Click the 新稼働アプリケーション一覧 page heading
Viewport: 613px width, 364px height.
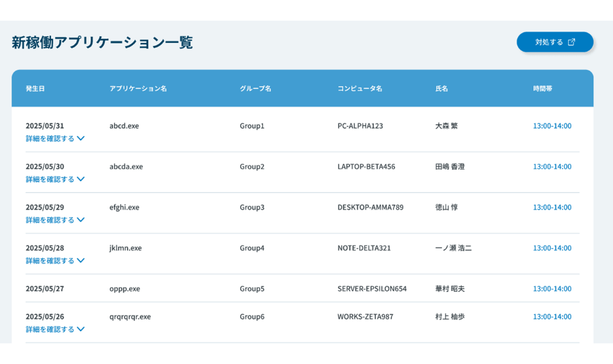(102, 42)
